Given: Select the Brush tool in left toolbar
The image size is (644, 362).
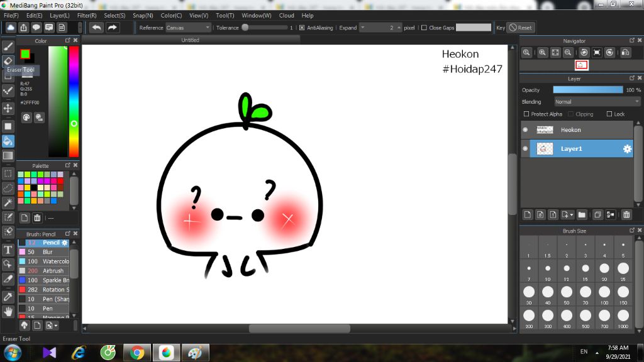Looking at the screenshot, I should tap(8, 47).
